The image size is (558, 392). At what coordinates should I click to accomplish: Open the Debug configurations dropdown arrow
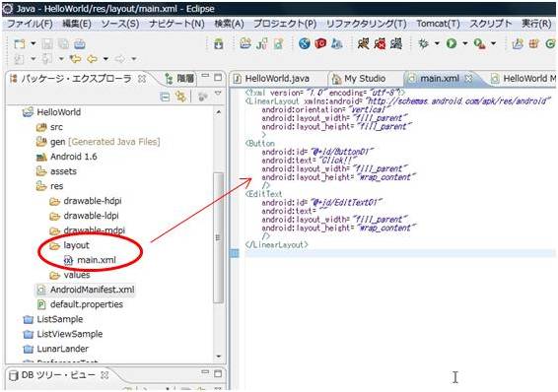point(437,43)
